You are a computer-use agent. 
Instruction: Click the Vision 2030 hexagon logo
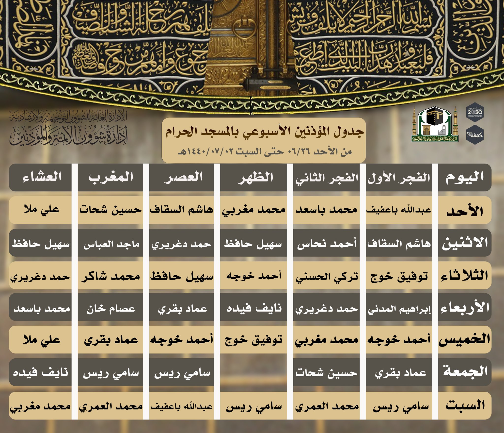(x=475, y=112)
